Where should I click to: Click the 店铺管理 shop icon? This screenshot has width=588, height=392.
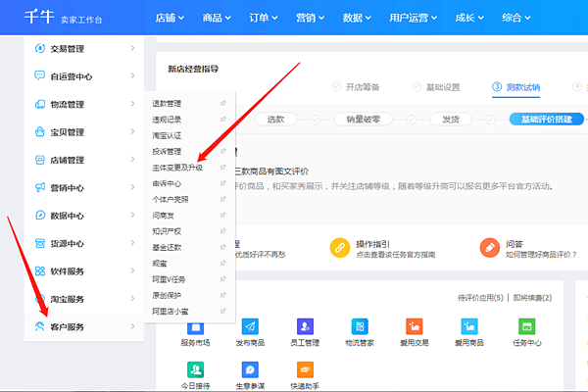click(x=40, y=160)
